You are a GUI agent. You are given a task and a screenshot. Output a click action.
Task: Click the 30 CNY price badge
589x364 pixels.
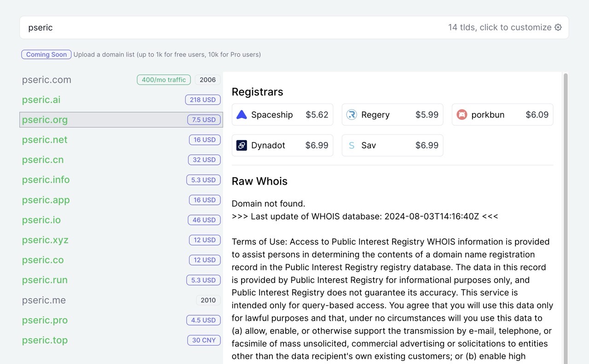click(x=204, y=340)
